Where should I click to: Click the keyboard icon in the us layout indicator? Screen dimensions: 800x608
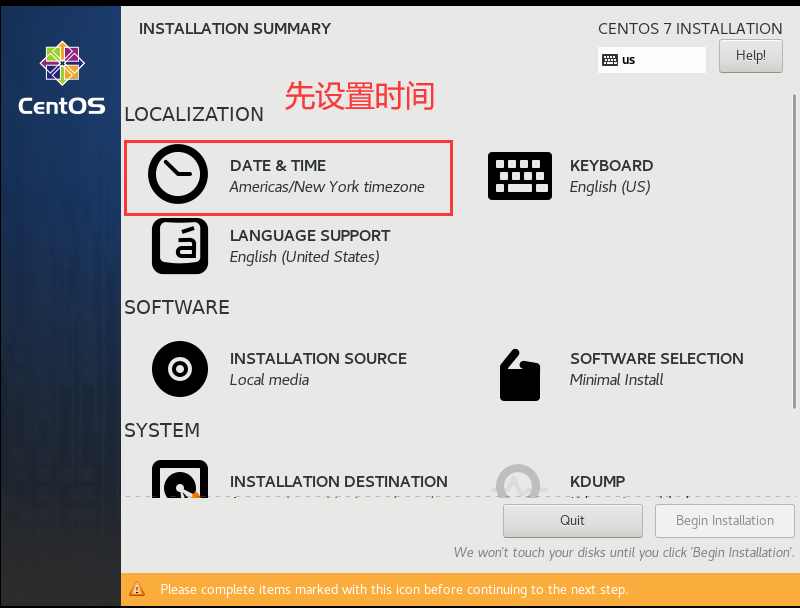tap(610, 60)
